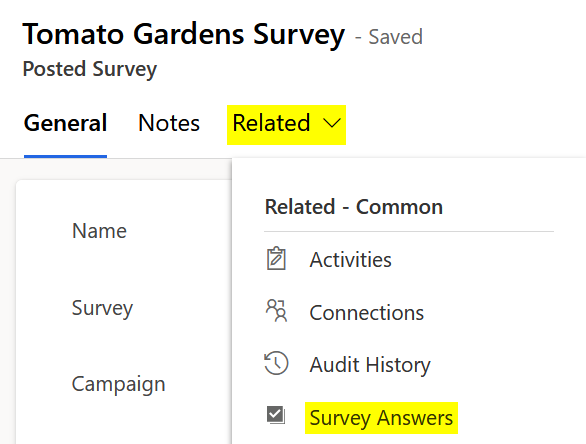Open the General tab

65,123
